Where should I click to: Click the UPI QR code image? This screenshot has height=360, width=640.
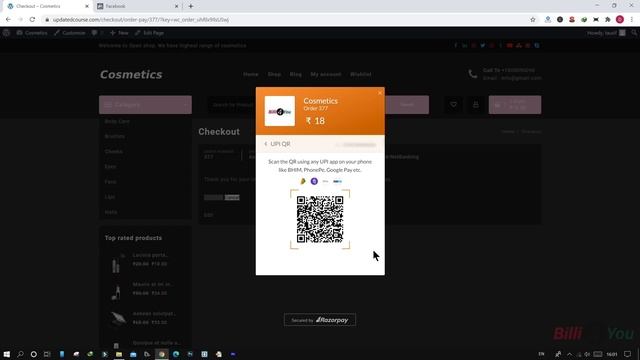coord(320,219)
